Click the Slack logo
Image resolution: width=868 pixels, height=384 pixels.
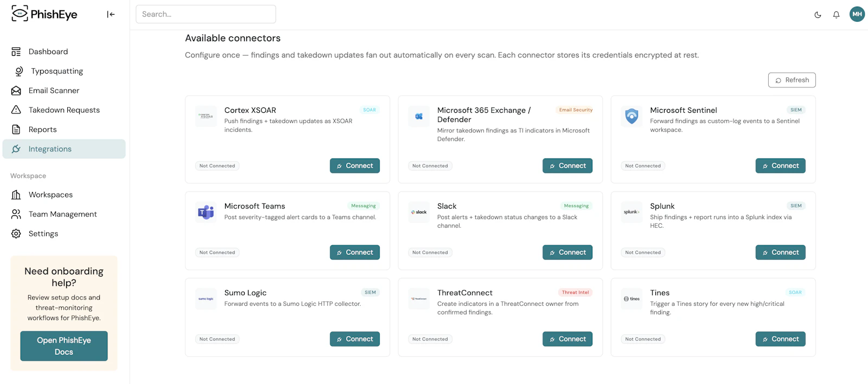point(419,212)
